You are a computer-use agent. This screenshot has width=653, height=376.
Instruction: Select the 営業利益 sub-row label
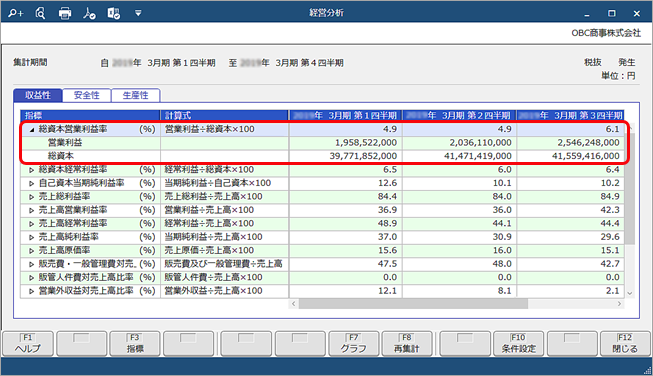point(65,143)
